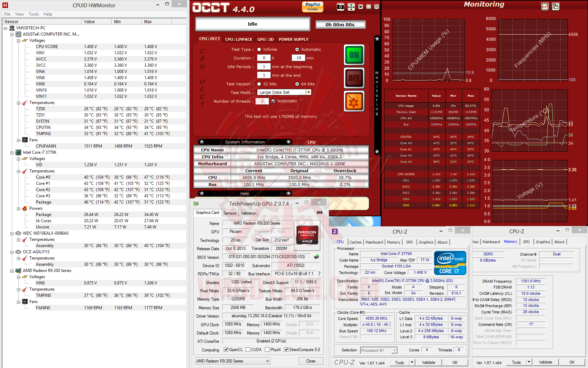Viewport: 588px width, 368px height.
Task: Click the stacked windows icon in Monitoring header
Action: coord(556,7)
